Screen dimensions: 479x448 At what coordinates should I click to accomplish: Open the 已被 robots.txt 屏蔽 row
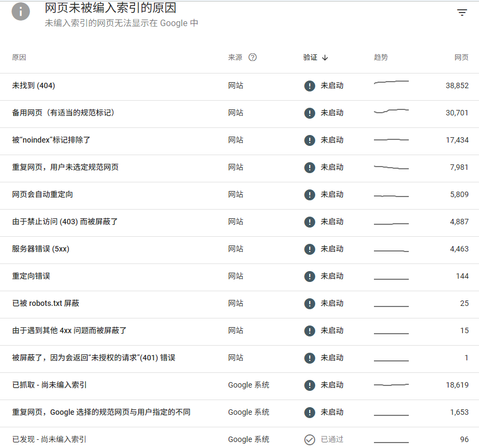click(x=239, y=304)
